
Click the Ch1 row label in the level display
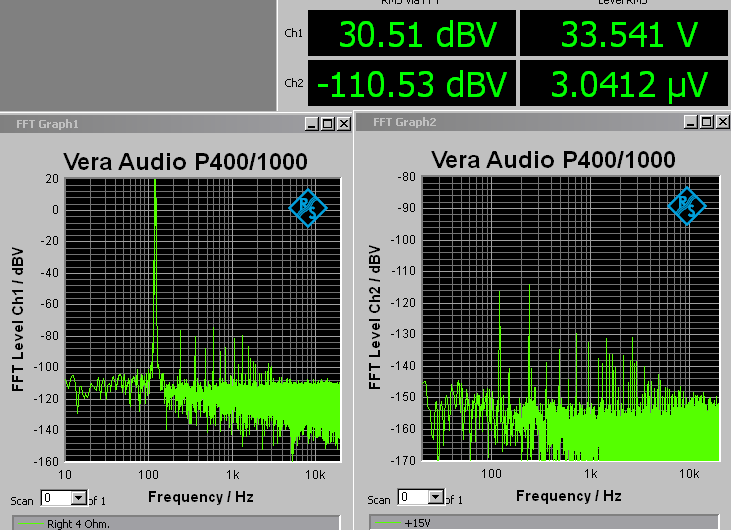[294, 33]
